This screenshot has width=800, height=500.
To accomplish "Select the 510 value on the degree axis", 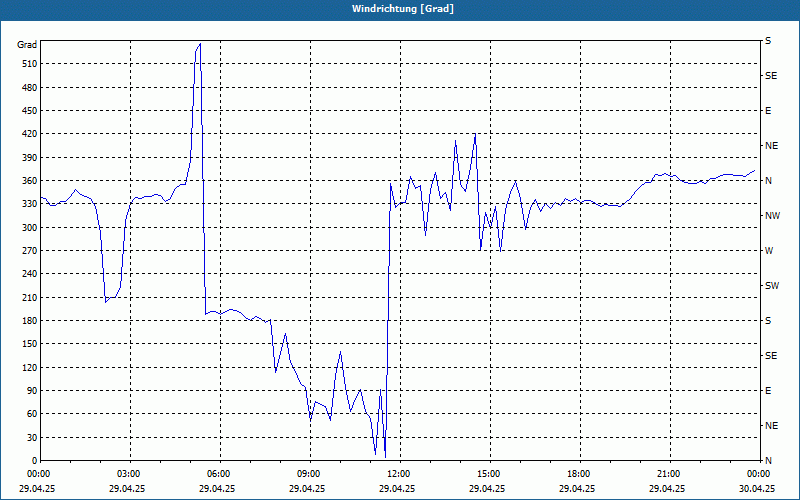I will [30, 64].
